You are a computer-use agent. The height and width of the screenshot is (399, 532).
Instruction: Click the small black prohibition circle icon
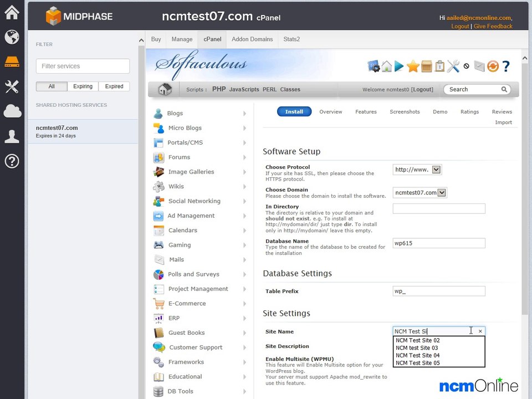click(467, 66)
